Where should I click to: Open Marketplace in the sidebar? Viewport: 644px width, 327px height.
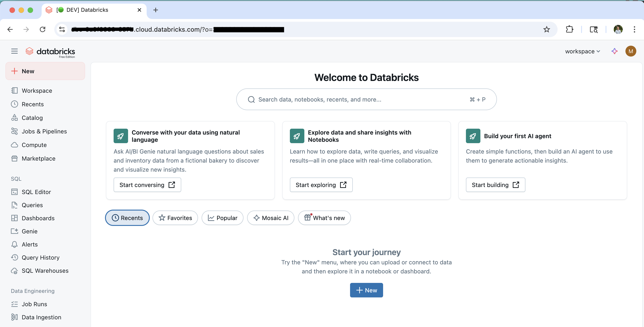click(45, 158)
